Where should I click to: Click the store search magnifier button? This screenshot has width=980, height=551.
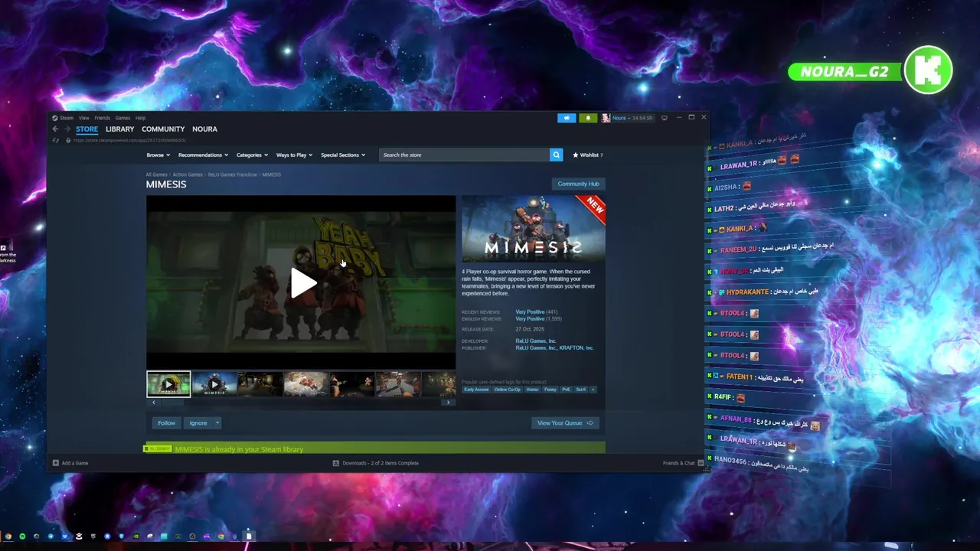[x=556, y=155]
